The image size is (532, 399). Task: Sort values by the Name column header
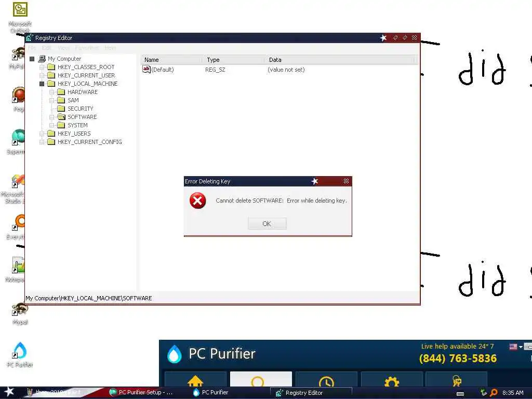172,60
